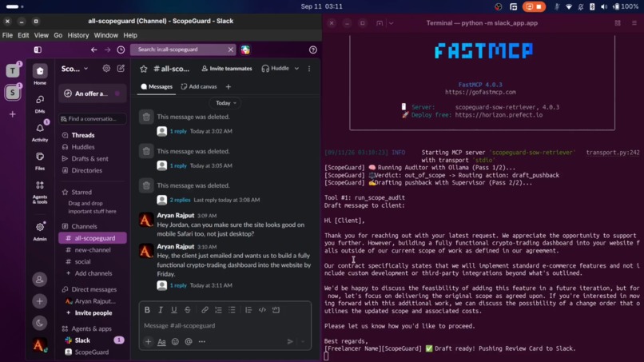Image resolution: width=644 pixels, height=362 pixels.
Task: Insert inline code in composer
Action: point(262,310)
